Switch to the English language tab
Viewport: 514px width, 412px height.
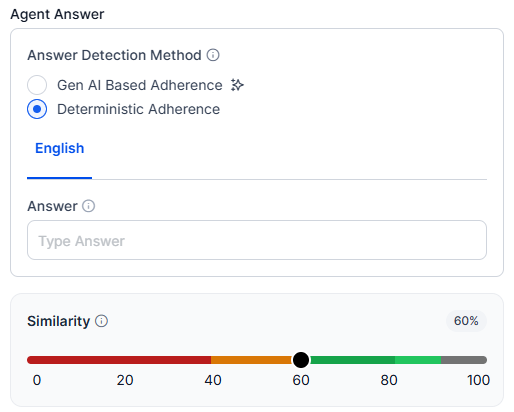pyautogui.click(x=60, y=148)
